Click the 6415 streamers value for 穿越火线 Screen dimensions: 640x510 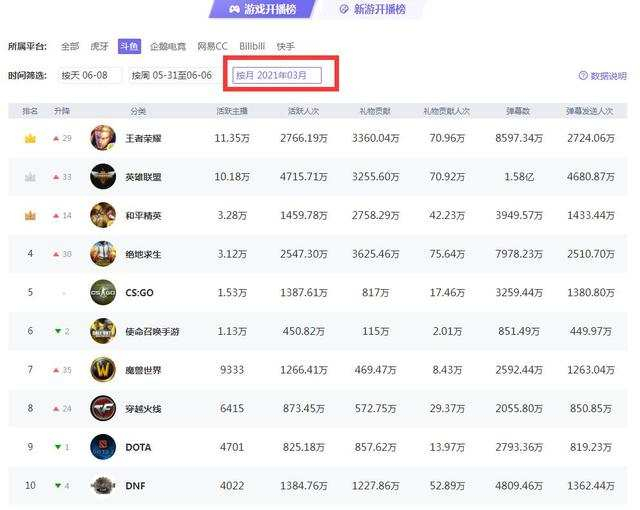(x=232, y=408)
